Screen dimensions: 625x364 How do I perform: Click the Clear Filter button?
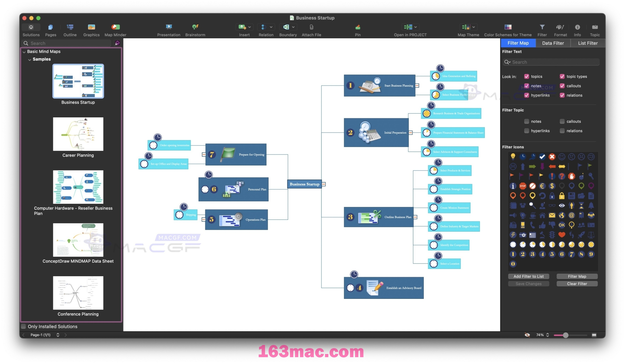click(576, 283)
